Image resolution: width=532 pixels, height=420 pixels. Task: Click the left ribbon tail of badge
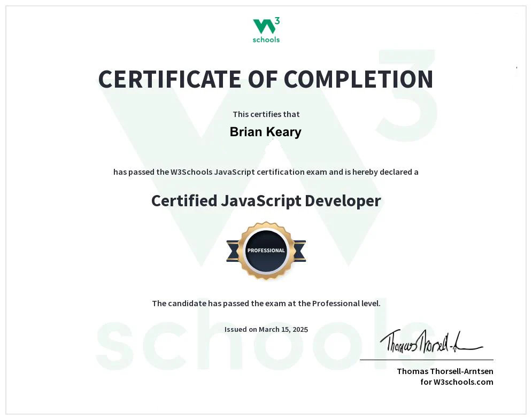tap(233, 251)
